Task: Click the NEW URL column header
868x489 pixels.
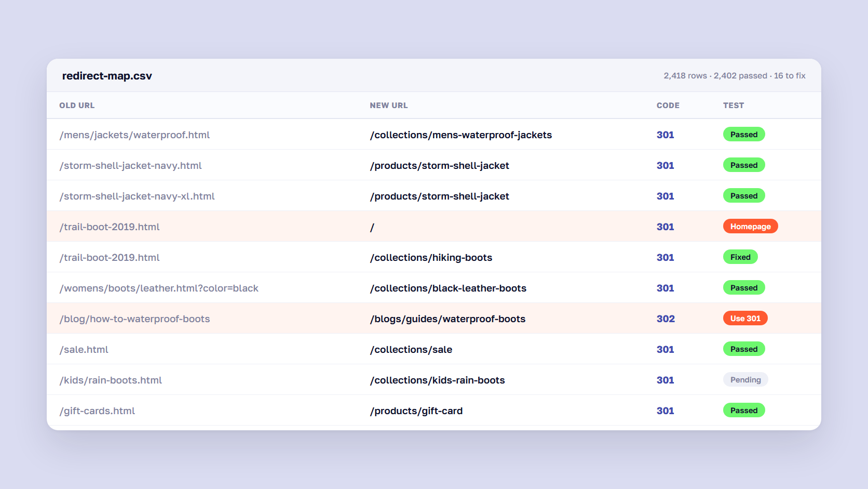Action: pyautogui.click(x=389, y=105)
